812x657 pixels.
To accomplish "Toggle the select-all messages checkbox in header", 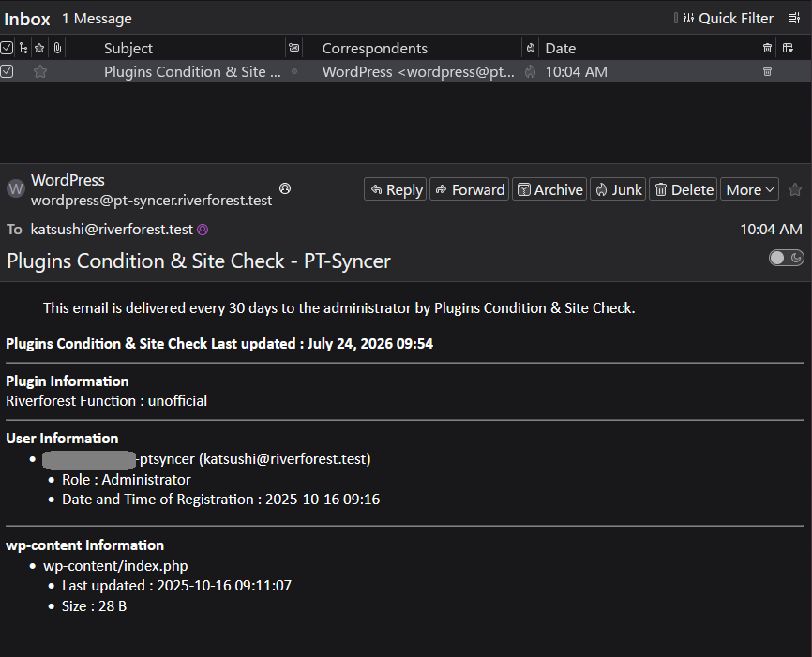I will [x=7, y=48].
